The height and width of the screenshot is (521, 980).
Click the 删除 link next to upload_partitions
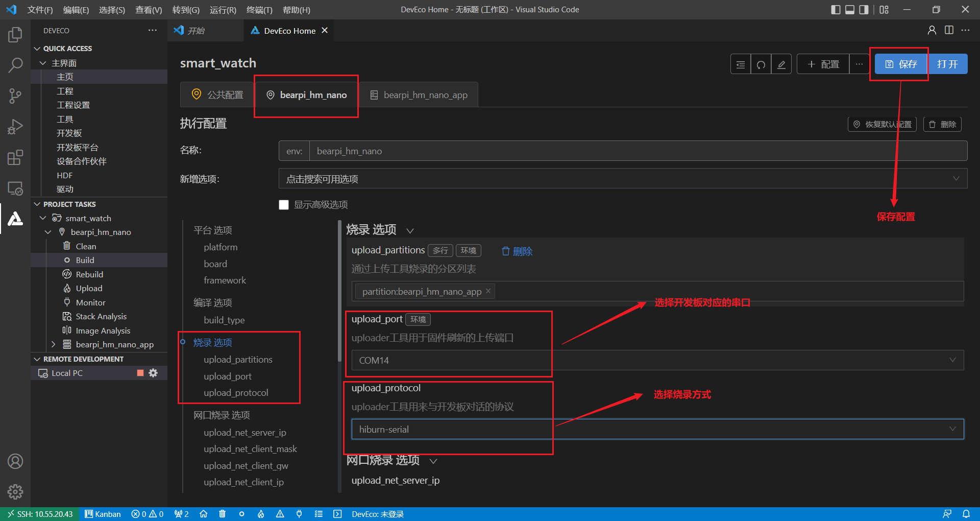tap(517, 251)
